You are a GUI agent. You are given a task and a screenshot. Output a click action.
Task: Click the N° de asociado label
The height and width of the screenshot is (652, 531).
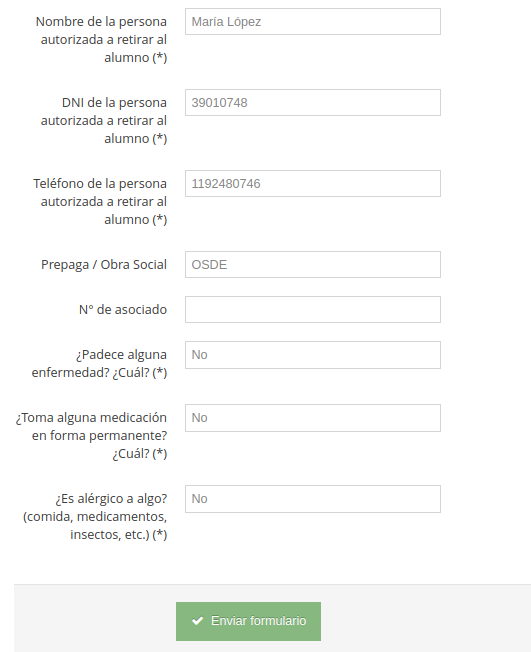pos(123,309)
